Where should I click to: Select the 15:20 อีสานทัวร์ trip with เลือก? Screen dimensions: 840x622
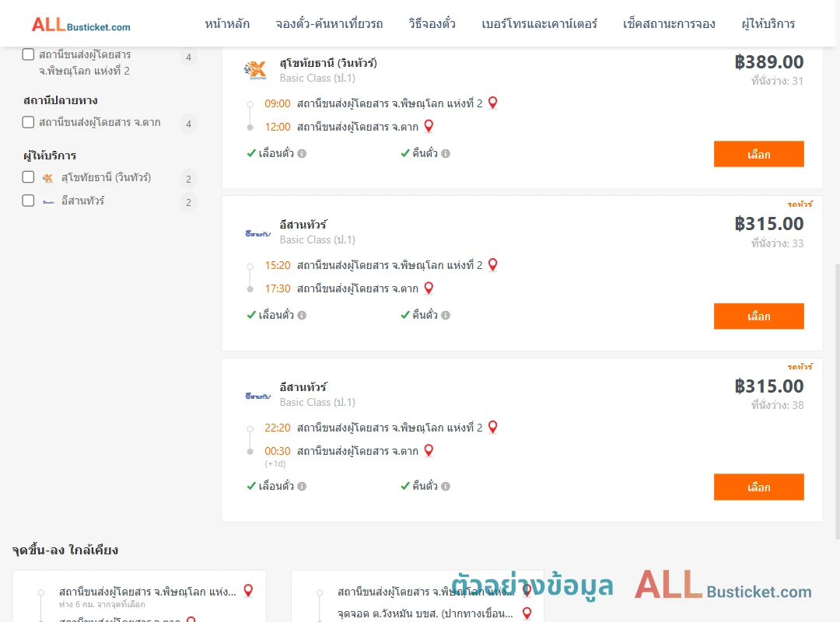tap(758, 316)
